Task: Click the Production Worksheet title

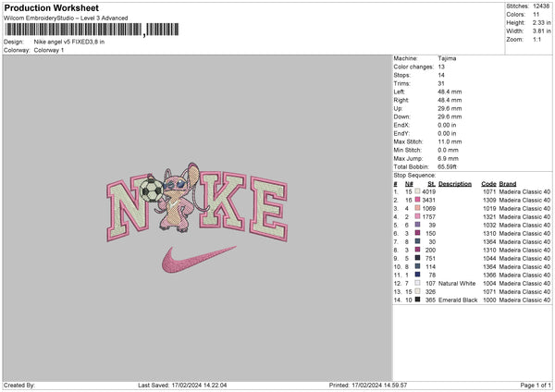Action: 51,7
